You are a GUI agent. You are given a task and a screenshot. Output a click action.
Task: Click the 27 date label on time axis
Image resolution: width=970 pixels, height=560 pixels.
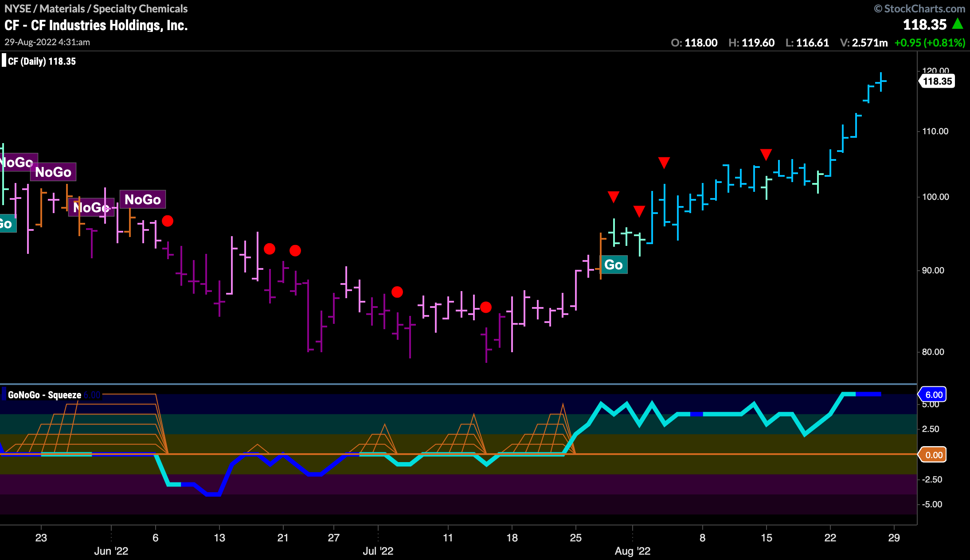334,538
